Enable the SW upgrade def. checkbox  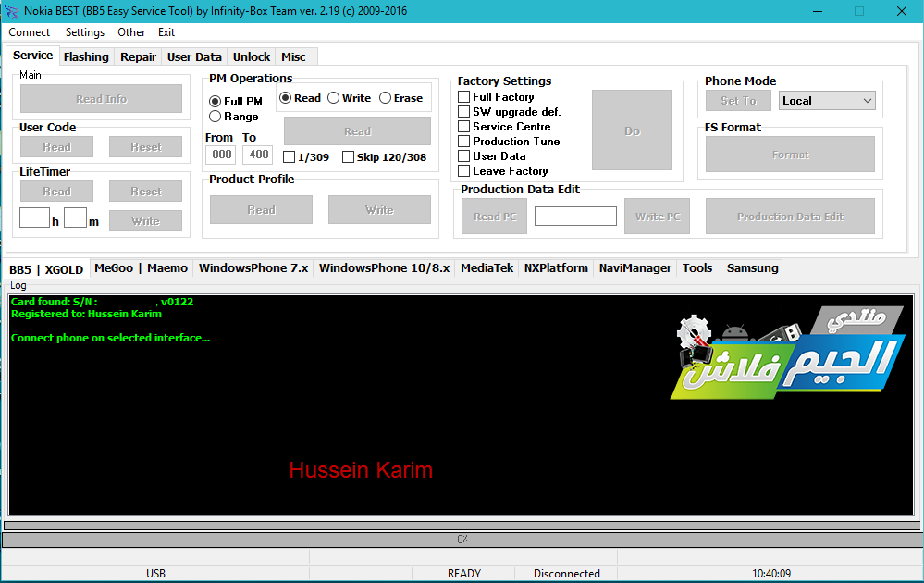tap(463, 111)
